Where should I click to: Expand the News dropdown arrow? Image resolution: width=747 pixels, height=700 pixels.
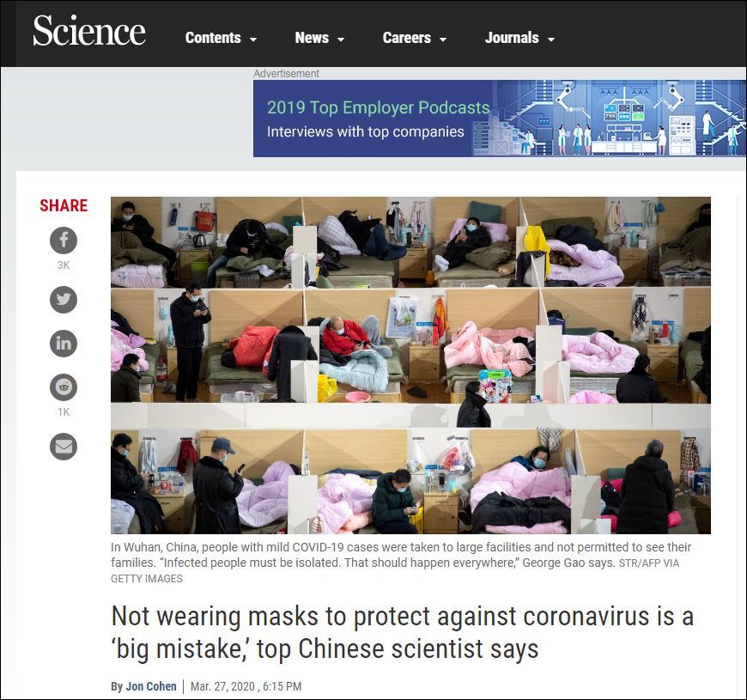click(x=341, y=40)
